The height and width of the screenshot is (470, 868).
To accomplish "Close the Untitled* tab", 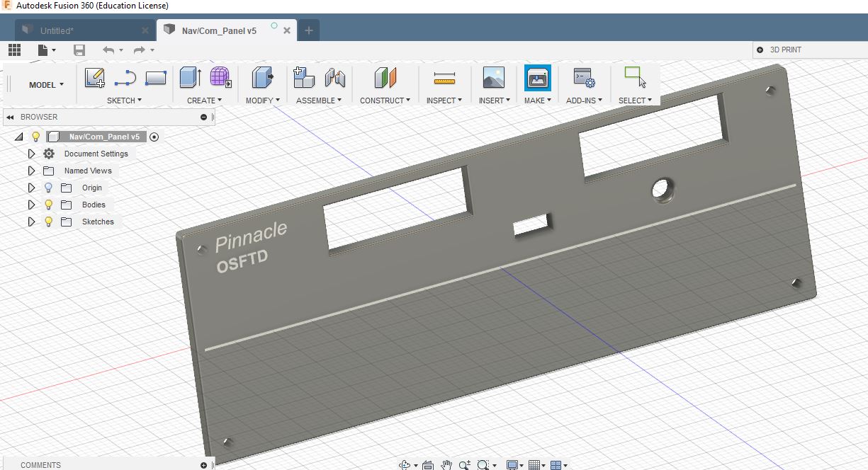I will (145, 30).
